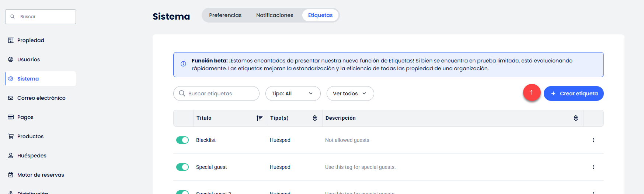Open the Tipo: All dropdown
The image size is (644, 194).
[x=293, y=93]
